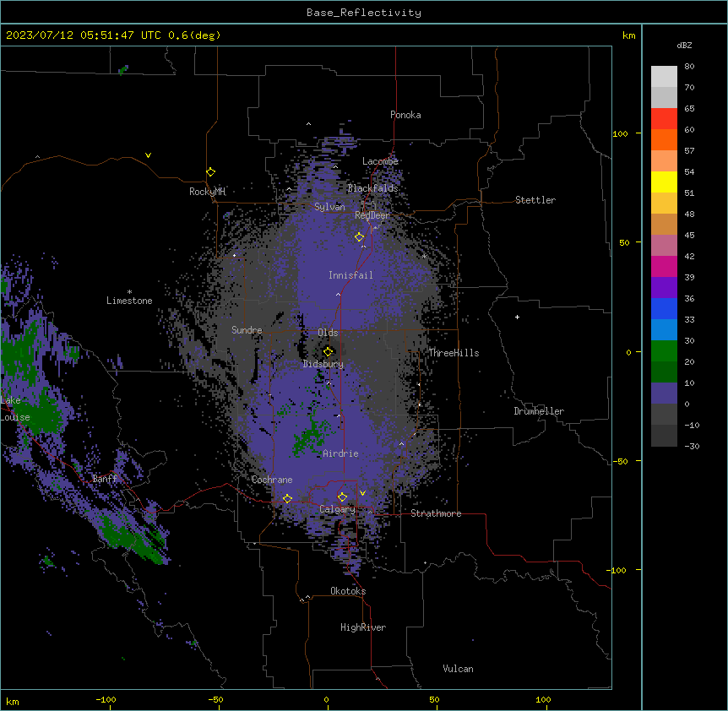Viewport: 728px width, 711px height.
Task: Click the -30 value on the dBZ legend
Action: (x=692, y=446)
